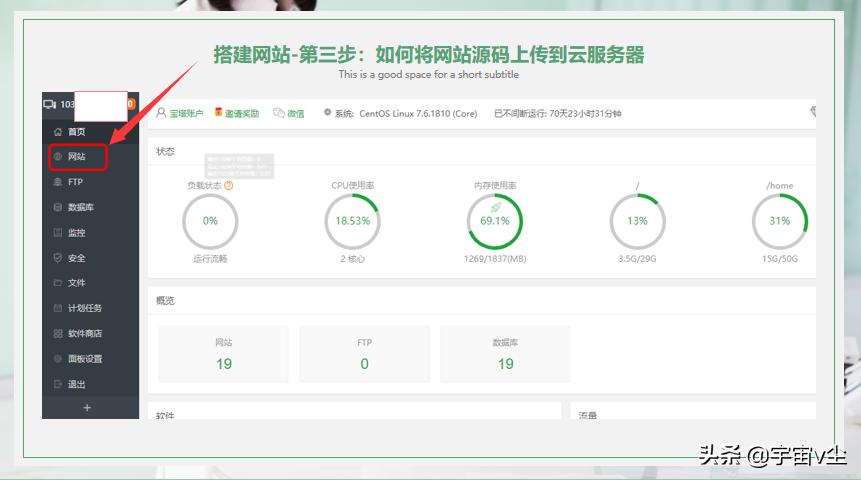Click the 15G/50G disk usage text
This screenshot has width=861, height=480.
[x=780, y=259]
